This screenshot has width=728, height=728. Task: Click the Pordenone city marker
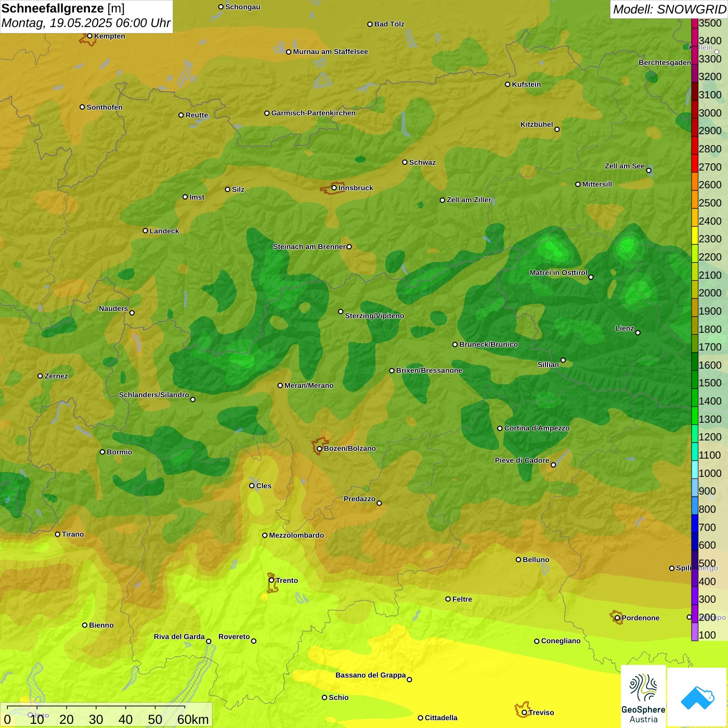tap(617, 618)
